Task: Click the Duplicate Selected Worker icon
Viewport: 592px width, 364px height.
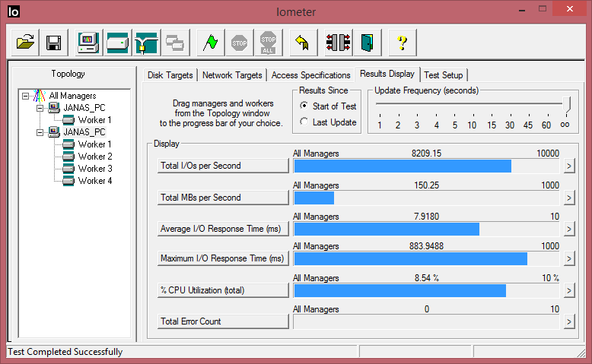Action: [175, 43]
